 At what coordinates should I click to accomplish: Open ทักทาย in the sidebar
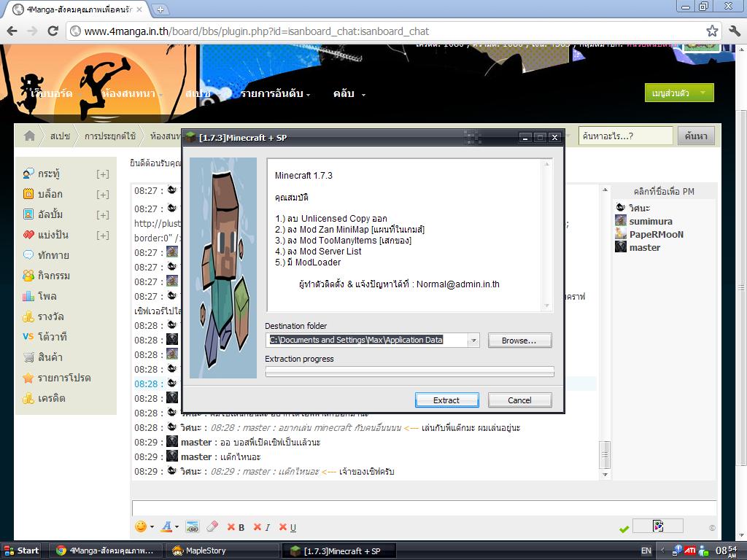click(53, 256)
